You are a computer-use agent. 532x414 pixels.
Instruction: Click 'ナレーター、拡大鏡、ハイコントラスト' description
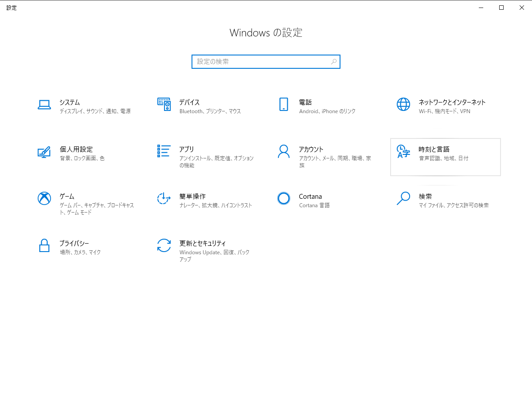pos(215,205)
